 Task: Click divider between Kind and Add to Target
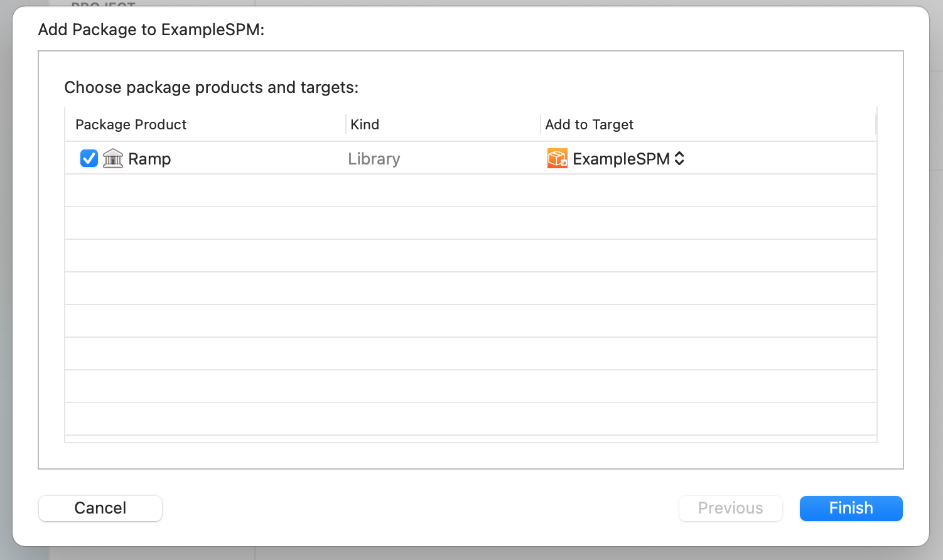click(541, 124)
